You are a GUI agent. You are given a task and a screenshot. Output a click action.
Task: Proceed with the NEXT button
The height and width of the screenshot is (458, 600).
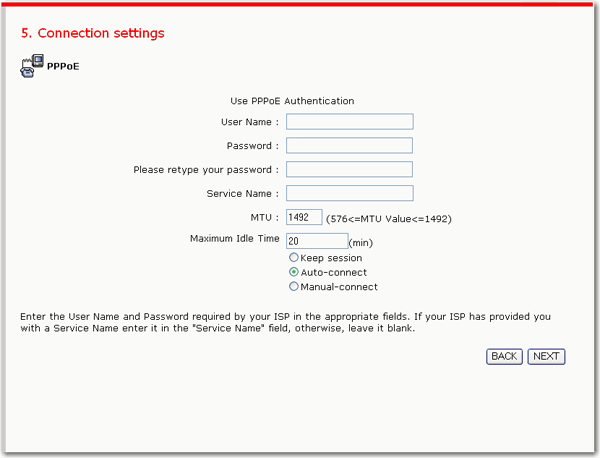coord(546,357)
